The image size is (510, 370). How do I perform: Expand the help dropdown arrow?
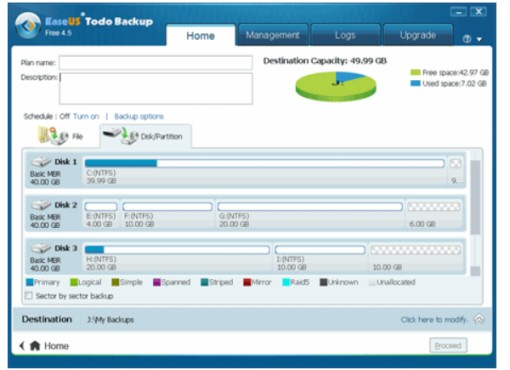click(479, 39)
